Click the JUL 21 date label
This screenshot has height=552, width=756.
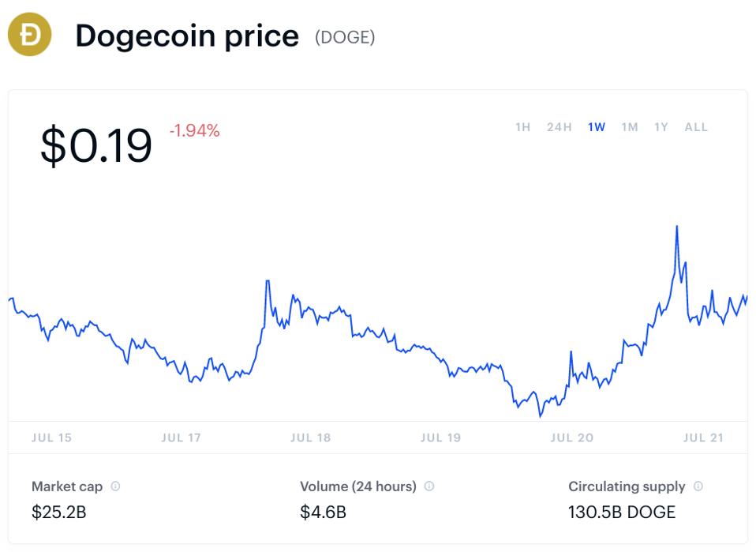pyautogui.click(x=703, y=437)
